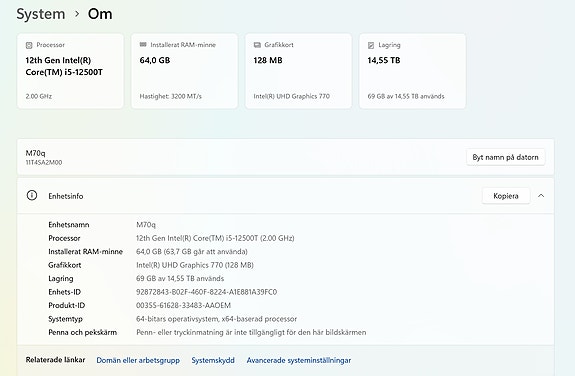
Task: Click the Enhets-ID value
Action: (206, 292)
